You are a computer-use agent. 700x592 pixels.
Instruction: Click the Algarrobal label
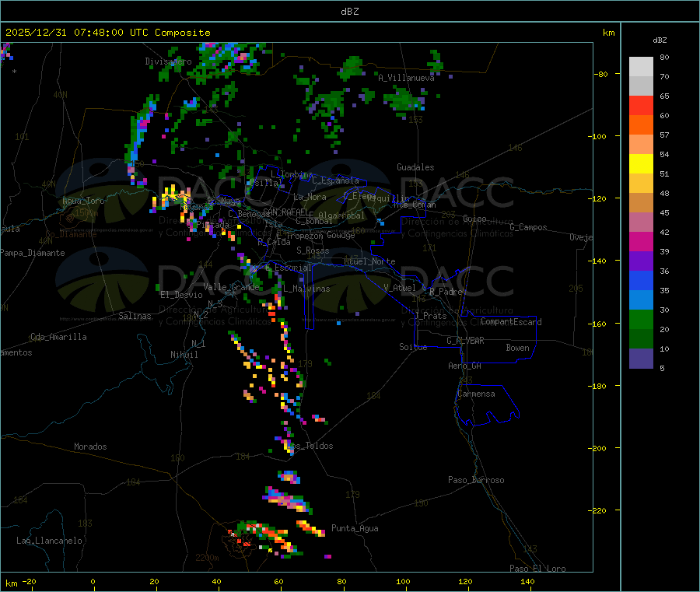point(341,215)
